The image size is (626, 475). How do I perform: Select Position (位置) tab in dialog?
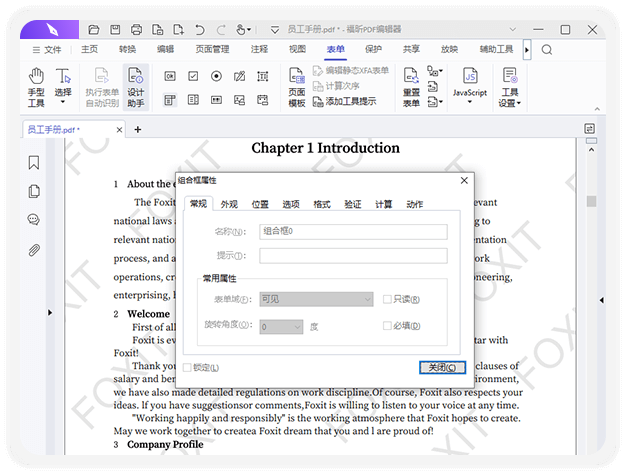click(260, 204)
